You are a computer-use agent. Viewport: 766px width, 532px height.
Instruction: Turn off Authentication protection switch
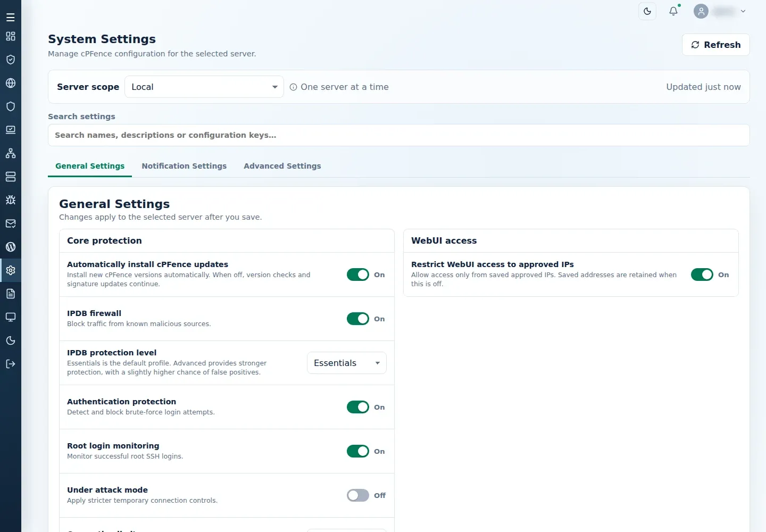click(358, 407)
